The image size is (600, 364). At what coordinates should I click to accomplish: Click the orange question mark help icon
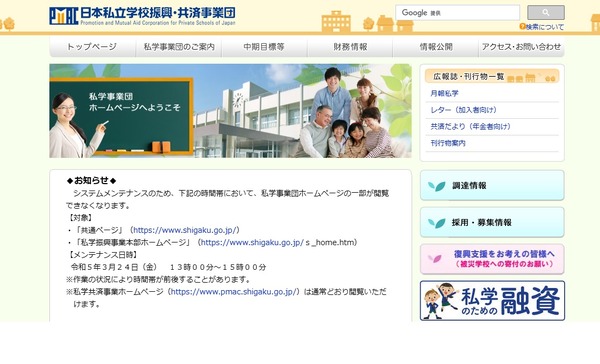522,26
